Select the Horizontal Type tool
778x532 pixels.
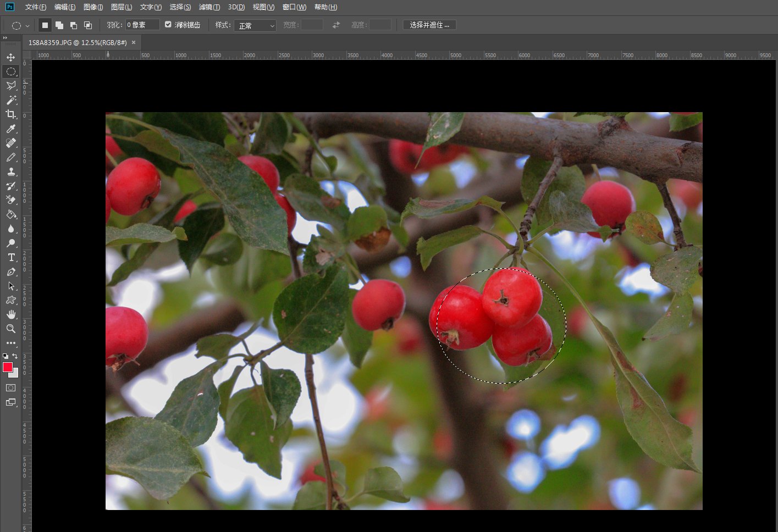click(x=10, y=257)
